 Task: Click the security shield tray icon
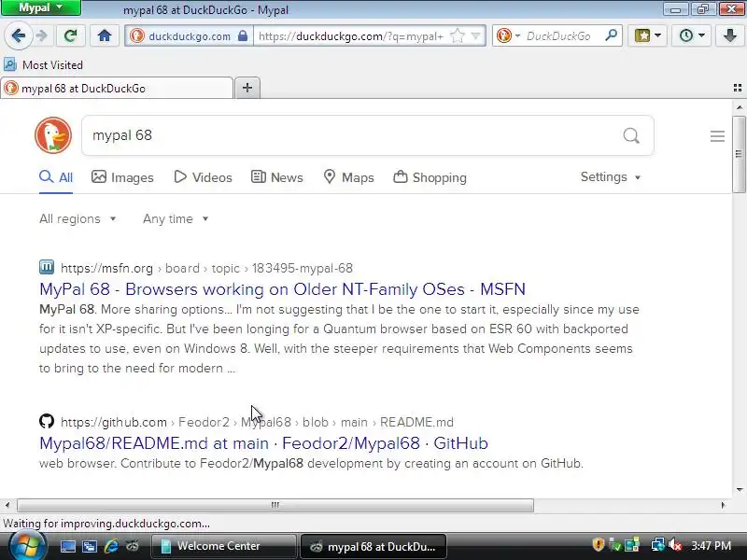(x=599, y=544)
